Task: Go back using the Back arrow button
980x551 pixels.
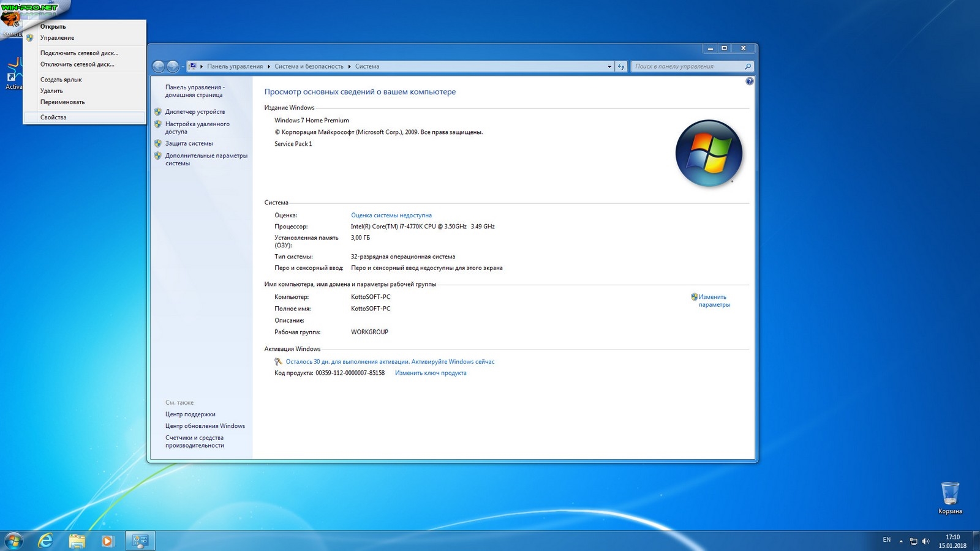Action: click(159, 66)
